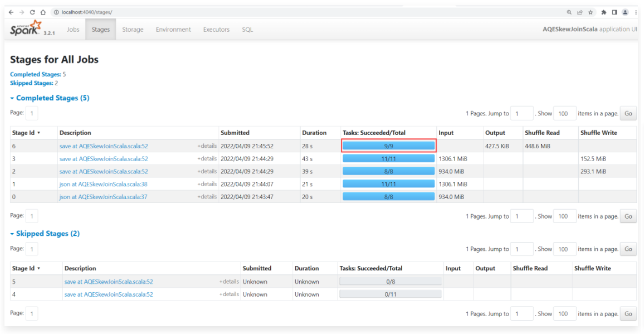Open the browser extensions puzzle icon
Viewport: 644px width, 334px height.
pos(603,12)
